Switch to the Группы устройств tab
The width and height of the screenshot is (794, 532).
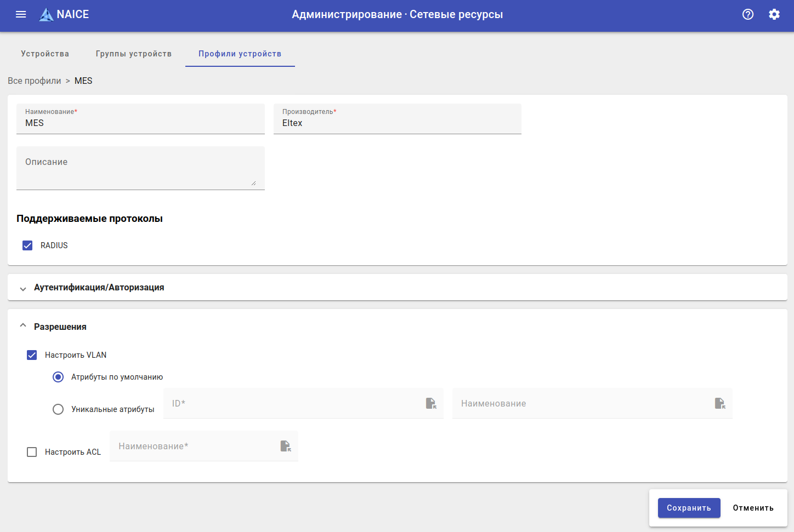coord(134,54)
